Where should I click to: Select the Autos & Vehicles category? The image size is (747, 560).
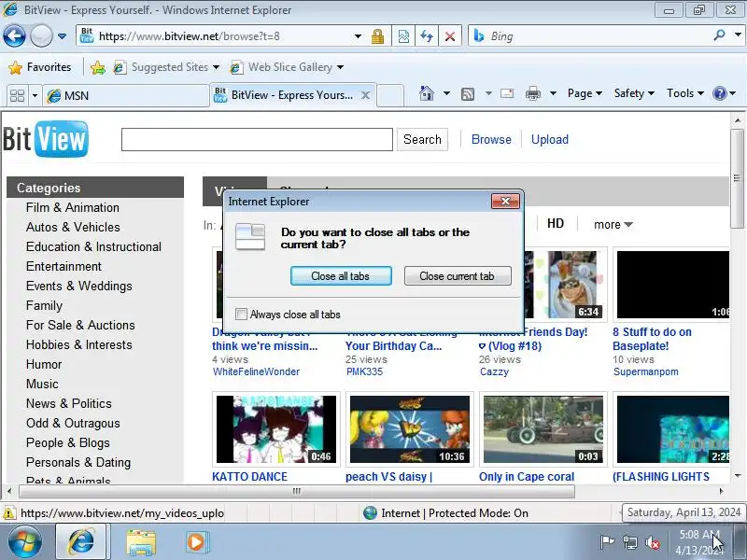point(73,227)
